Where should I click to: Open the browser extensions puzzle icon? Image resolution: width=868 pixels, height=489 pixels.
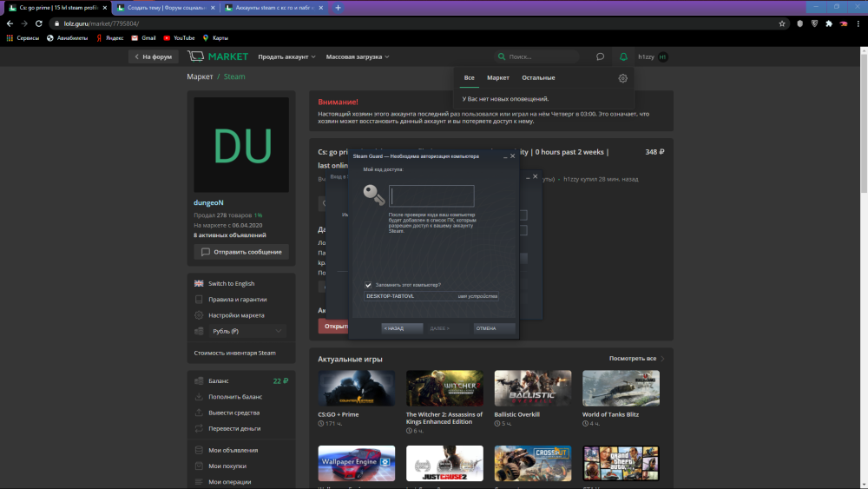[829, 23]
